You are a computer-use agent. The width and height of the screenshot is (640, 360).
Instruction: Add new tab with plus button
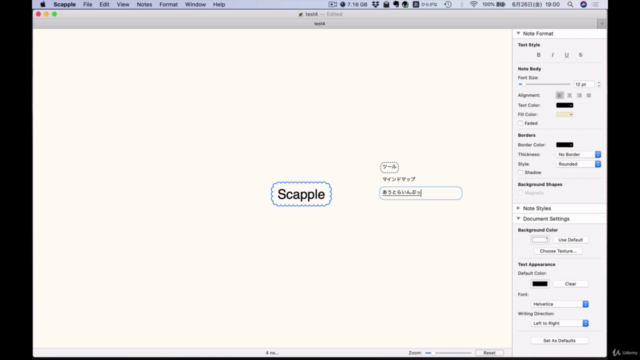[x=602, y=24]
